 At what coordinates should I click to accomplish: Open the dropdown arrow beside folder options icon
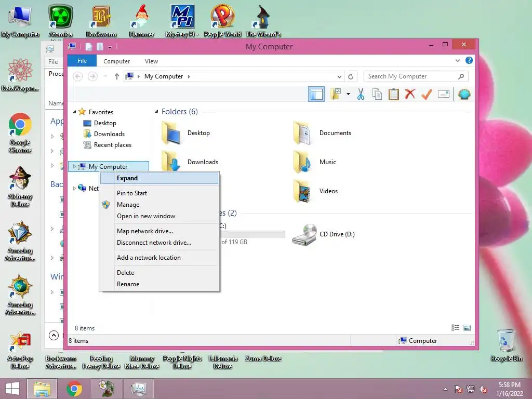(348, 94)
